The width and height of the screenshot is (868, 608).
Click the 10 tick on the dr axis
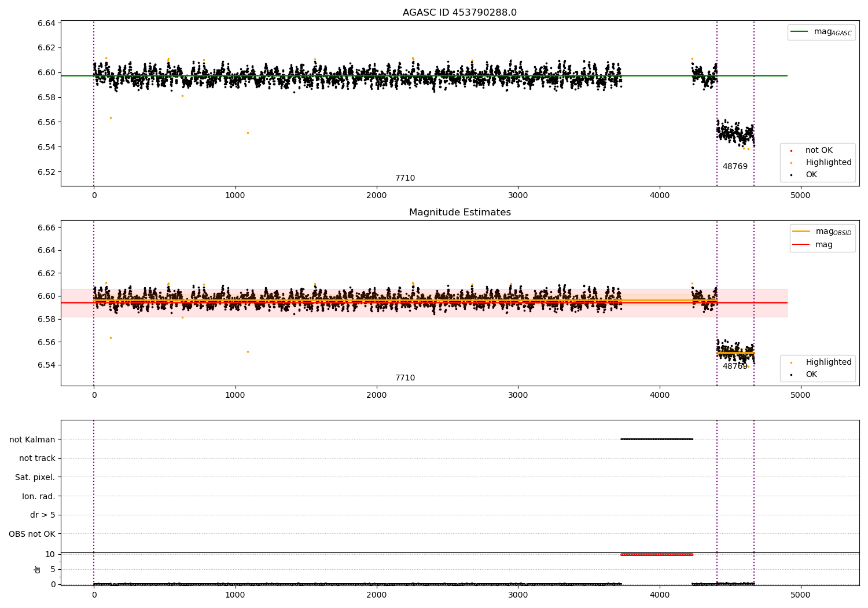(50, 555)
